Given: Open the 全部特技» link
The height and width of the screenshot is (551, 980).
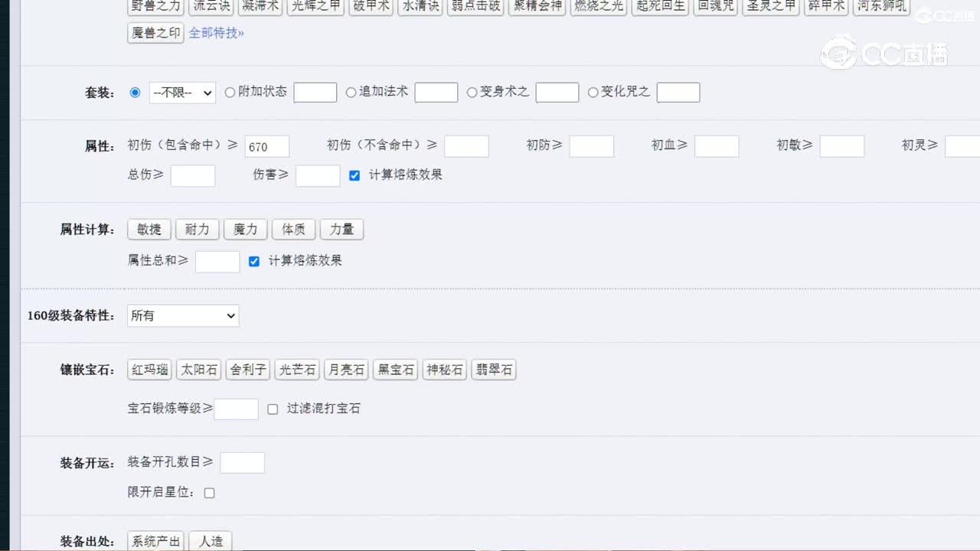Looking at the screenshot, I should [x=217, y=33].
